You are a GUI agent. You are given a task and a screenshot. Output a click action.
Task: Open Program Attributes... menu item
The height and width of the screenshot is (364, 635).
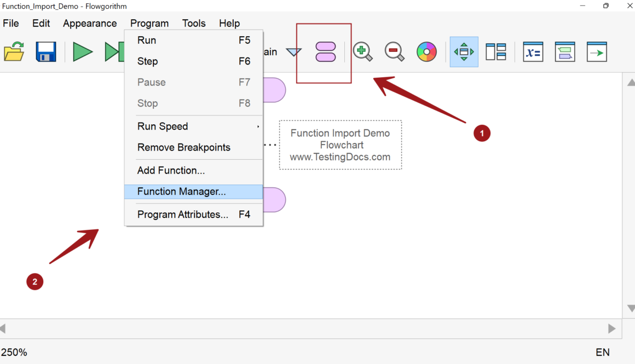[x=194, y=215]
